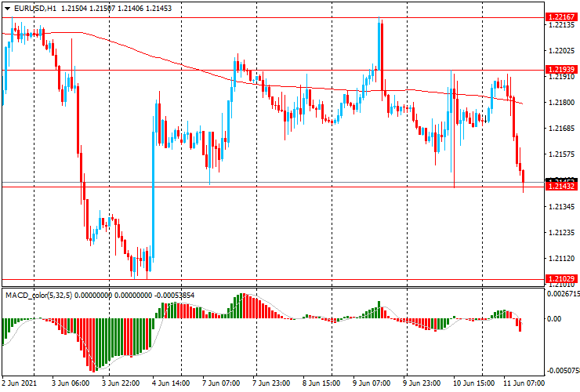Click the 7 Jun 23:00 time label
The image size is (580, 392).
coord(271,383)
